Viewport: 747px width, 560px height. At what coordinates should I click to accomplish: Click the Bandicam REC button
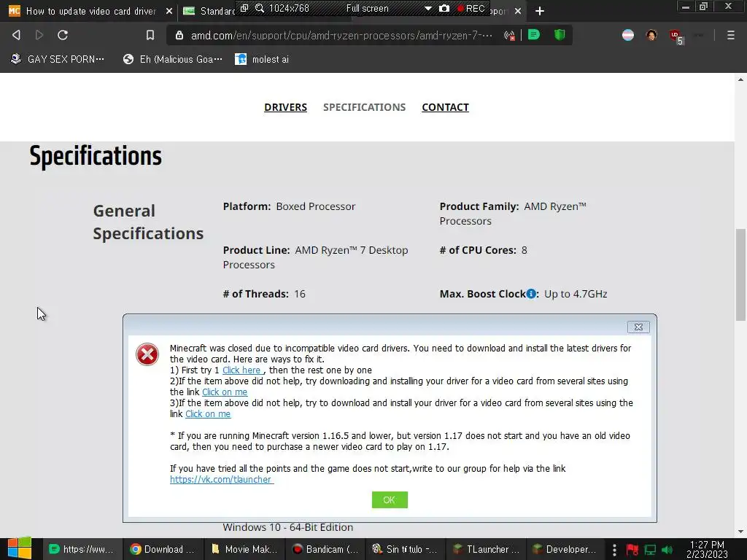pos(471,8)
